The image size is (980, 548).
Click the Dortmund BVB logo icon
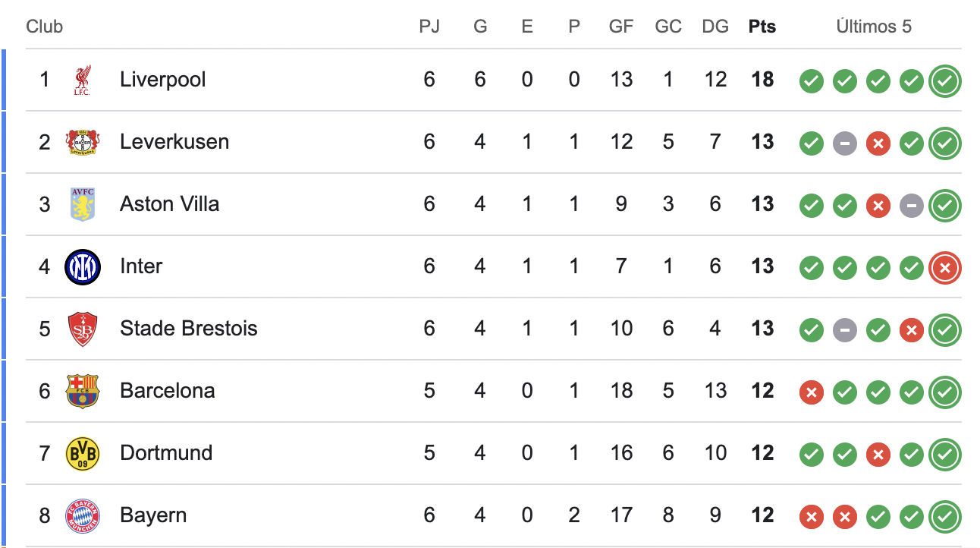point(83,453)
